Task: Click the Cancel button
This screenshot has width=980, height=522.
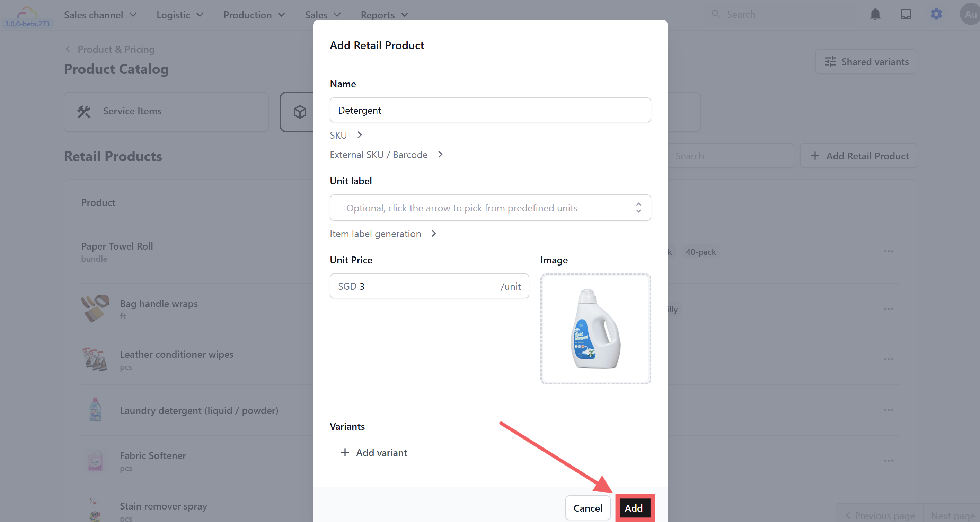Action: (x=588, y=508)
